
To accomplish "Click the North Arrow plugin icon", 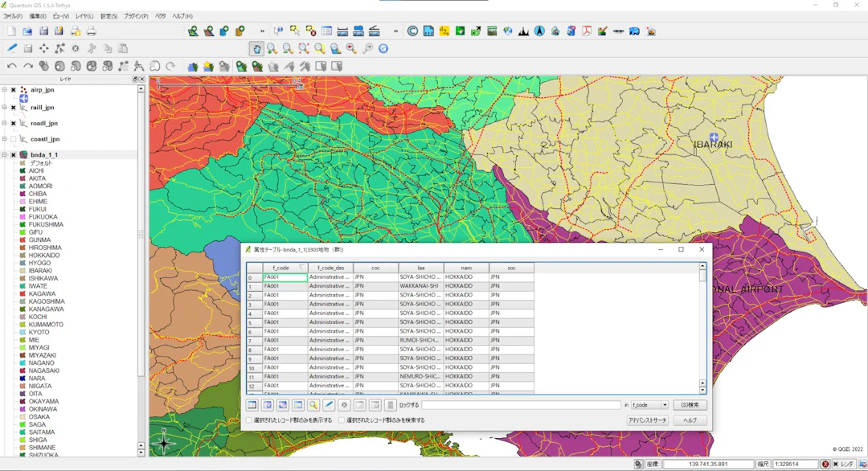I will (x=539, y=31).
